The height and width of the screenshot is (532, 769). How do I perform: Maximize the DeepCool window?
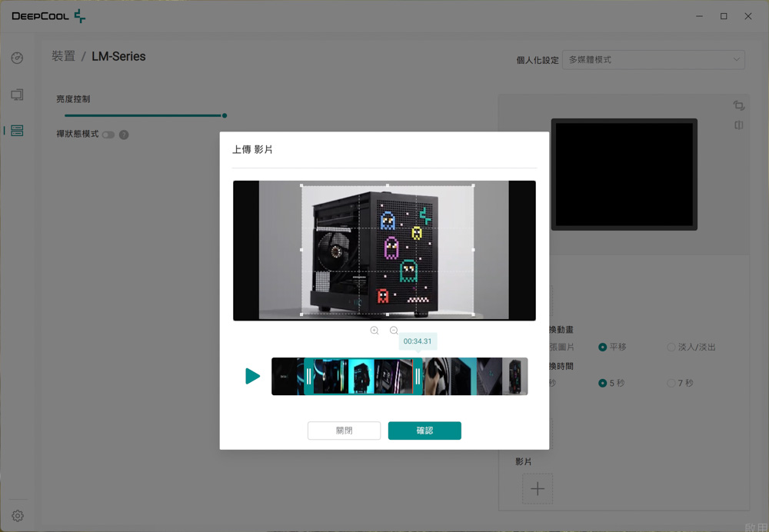pyautogui.click(x=724, y=16)
